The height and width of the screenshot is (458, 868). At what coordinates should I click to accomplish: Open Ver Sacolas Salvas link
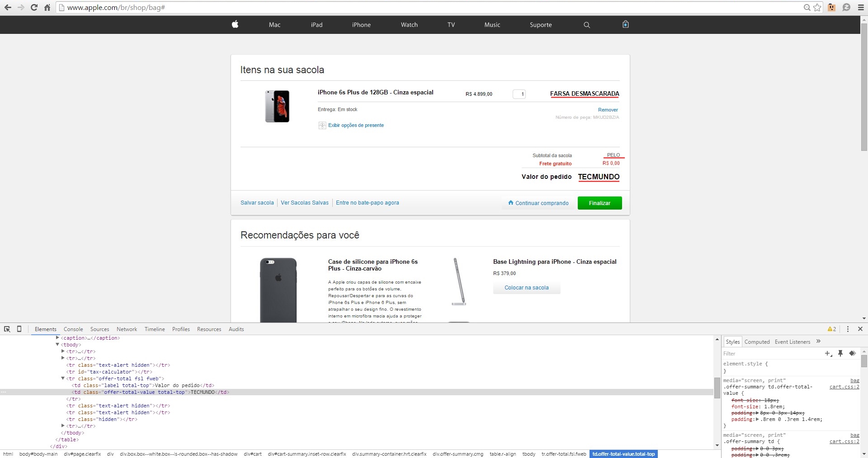click(x=305, y=203)
